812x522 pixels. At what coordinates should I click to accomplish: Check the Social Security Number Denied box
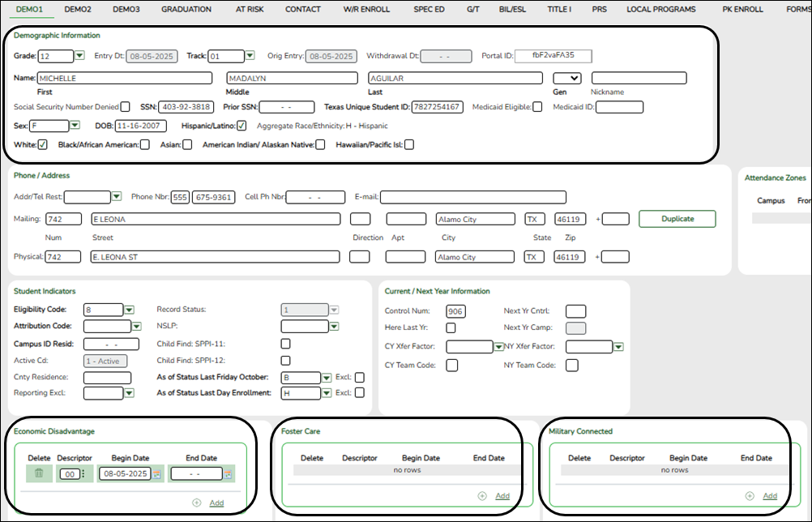pyautogui.click(x=126, y=106)
